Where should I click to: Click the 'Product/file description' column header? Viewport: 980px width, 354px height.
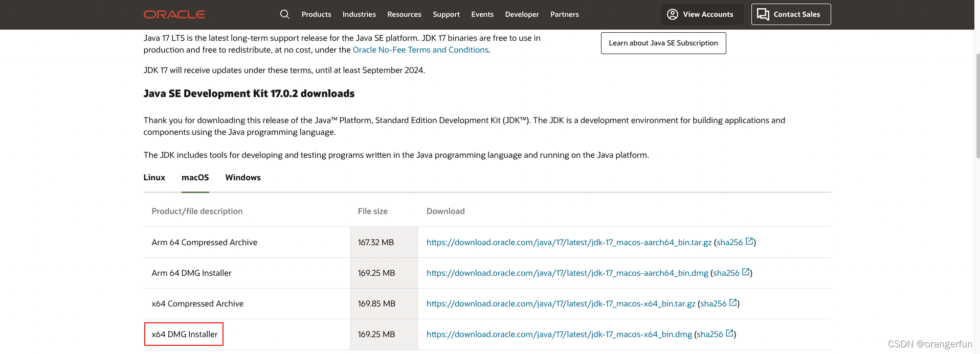(197, 211)
